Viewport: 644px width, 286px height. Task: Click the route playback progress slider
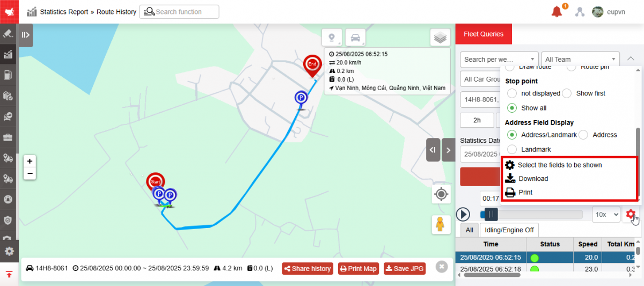tap(531, 215)
